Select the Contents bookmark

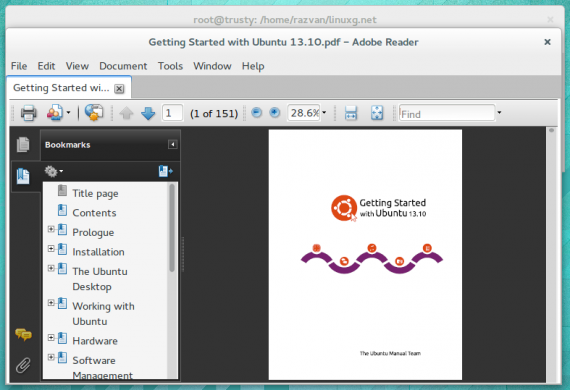94,213
